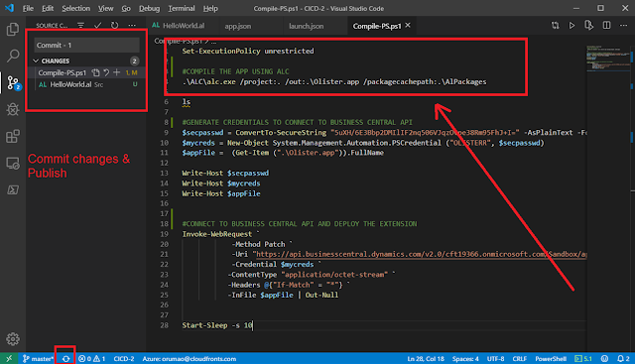635x364 pixels.
Task: Click the master* branch in status bar
Action: (38, 359)
